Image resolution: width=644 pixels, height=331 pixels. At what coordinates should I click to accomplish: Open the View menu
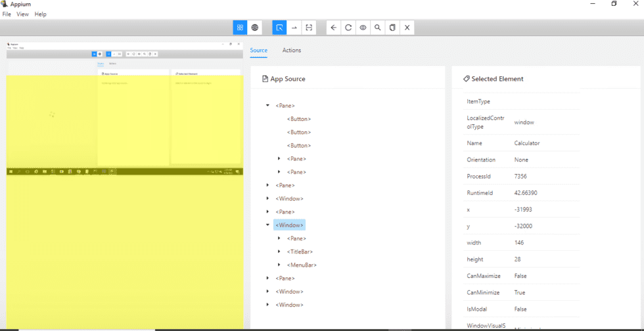(x=22, y=14)
